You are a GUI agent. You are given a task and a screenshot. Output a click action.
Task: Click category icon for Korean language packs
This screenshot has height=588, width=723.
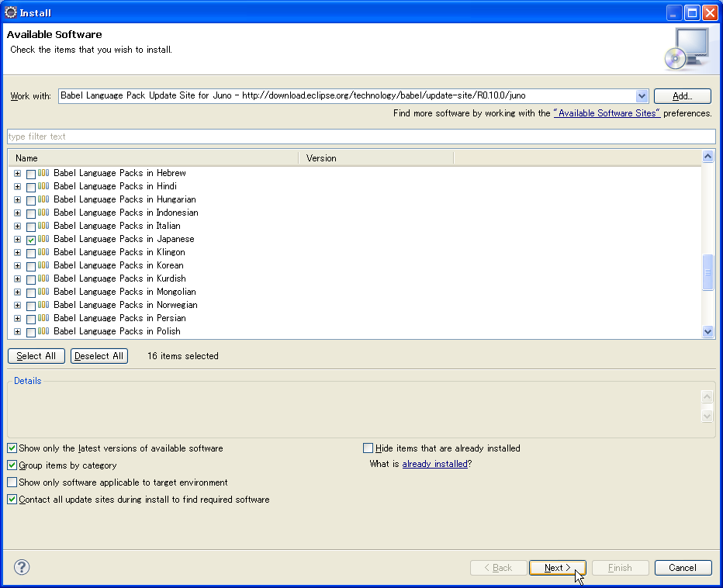coord(43,265)
